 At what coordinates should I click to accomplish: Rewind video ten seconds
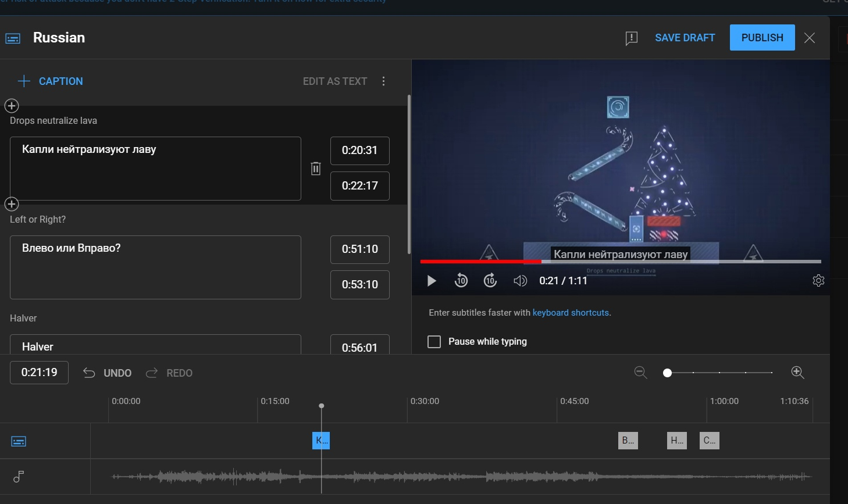461,281
